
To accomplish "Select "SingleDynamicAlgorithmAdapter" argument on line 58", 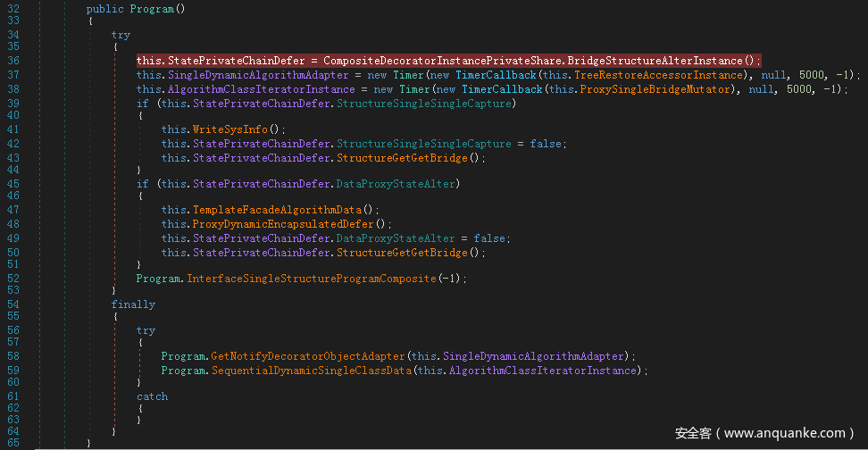I will coord(533,356).
